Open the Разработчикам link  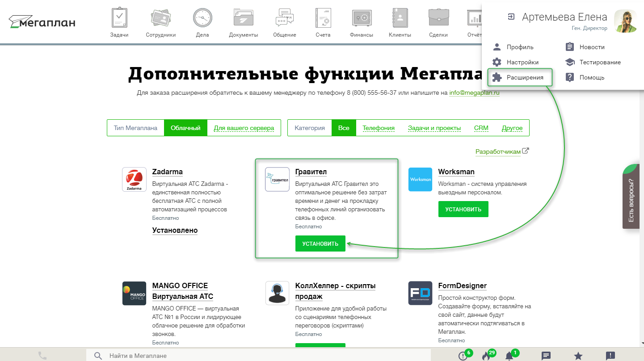(x=498, y=151)
